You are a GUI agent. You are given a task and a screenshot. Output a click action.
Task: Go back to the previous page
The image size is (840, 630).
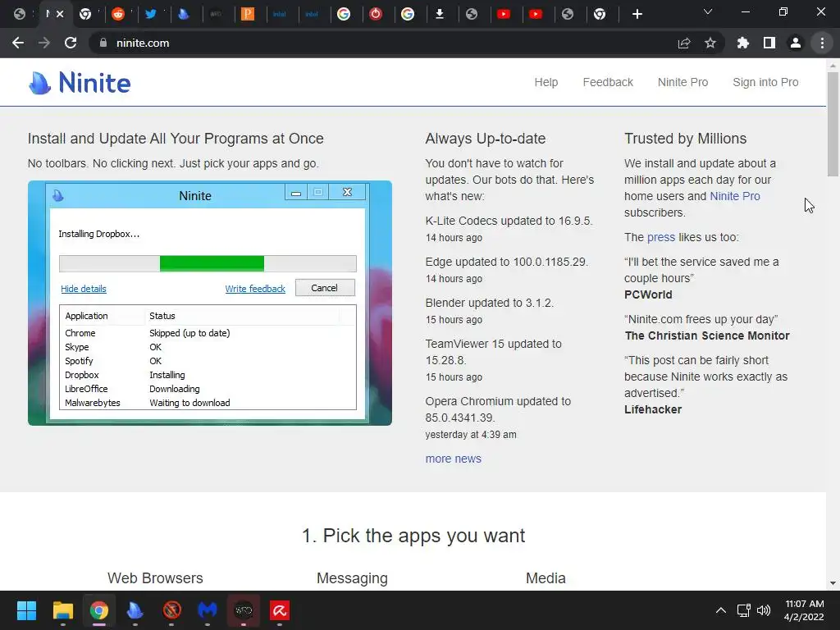[x=18, y=43]
